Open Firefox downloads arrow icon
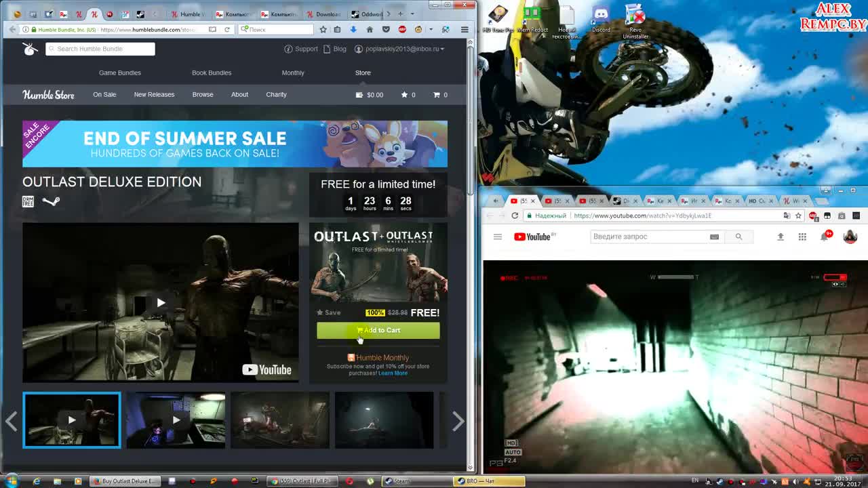This screenshot has height=488, width=868. 353,29
